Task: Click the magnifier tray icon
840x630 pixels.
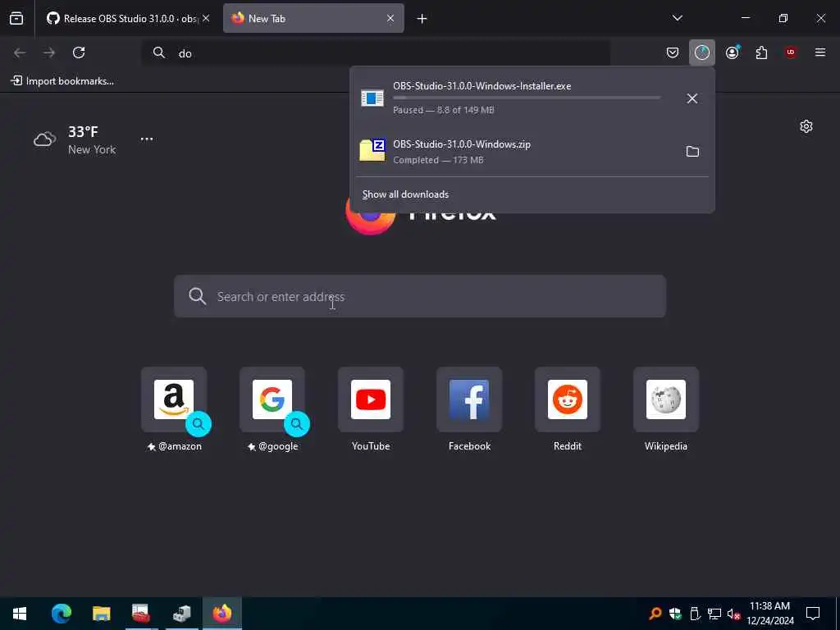Action: tap(655, 614)
